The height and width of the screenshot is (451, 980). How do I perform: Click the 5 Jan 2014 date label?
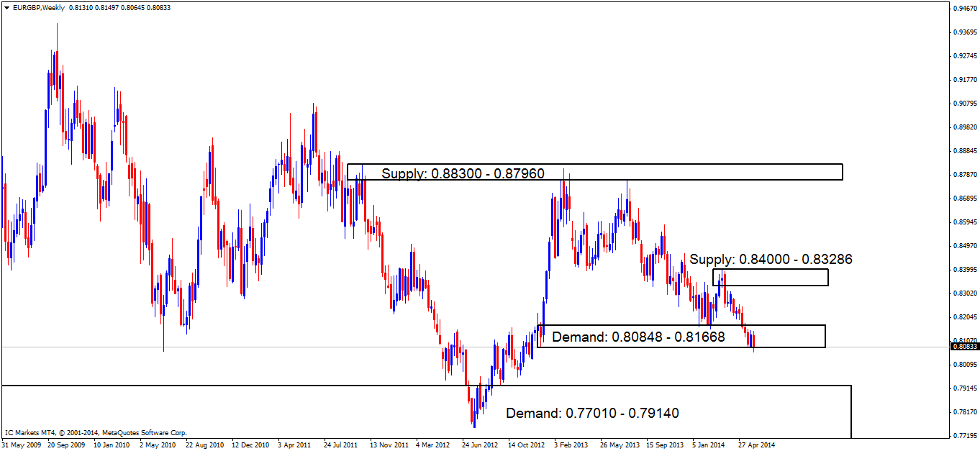pos(709,445)
